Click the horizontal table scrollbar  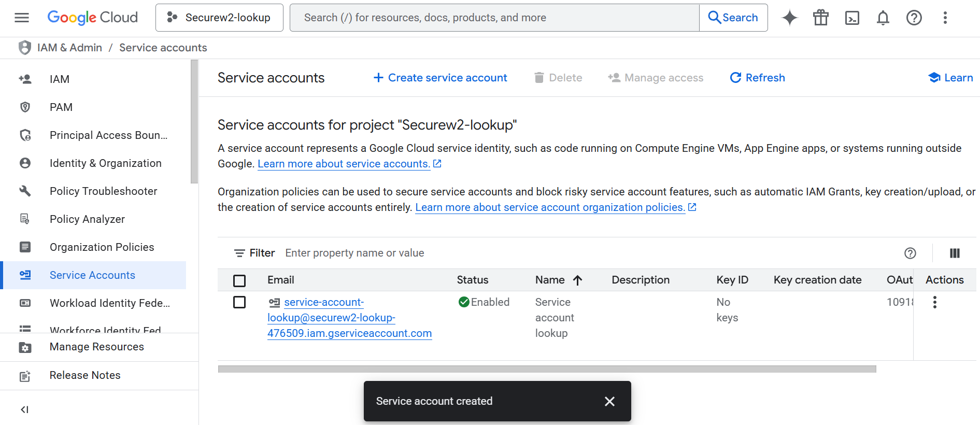[547, 369]
